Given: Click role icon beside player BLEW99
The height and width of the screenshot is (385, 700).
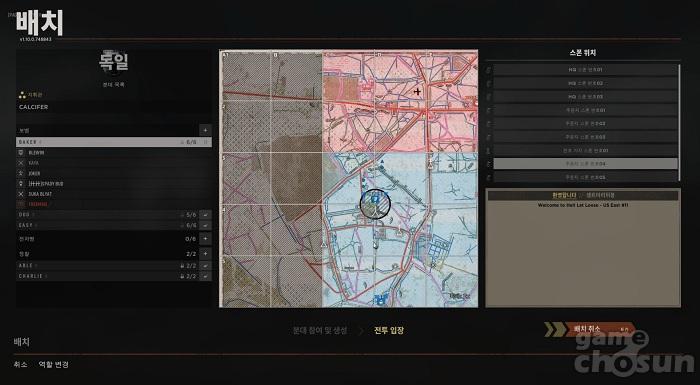Looking at the screenshot, I should coord(21,153).
